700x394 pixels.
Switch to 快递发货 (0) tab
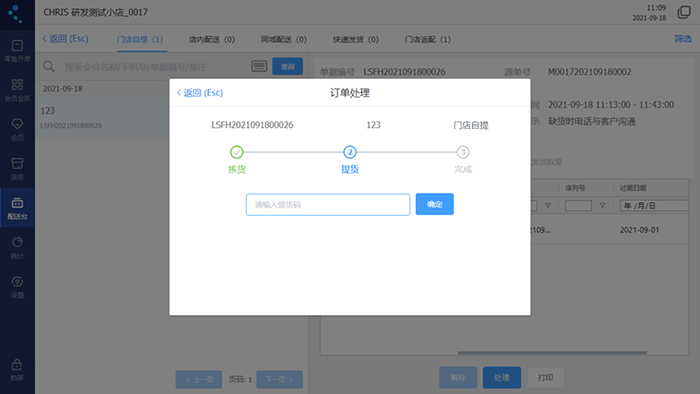point(356,39)
